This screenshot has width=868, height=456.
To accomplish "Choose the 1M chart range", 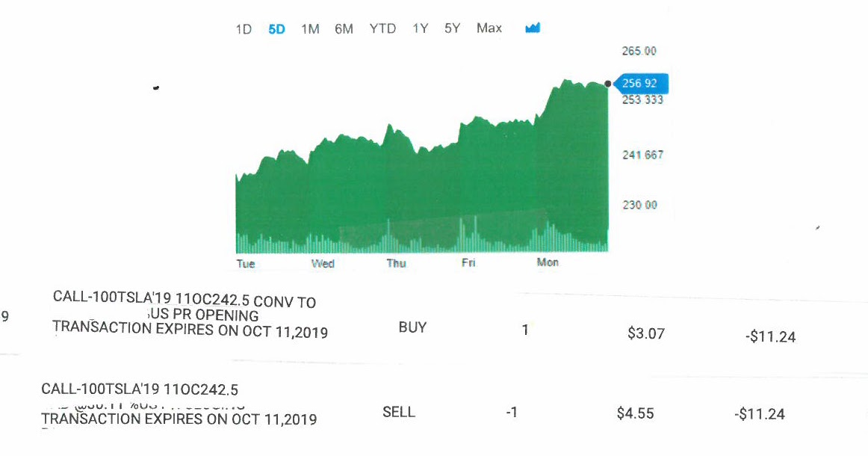I will [310, 29].
